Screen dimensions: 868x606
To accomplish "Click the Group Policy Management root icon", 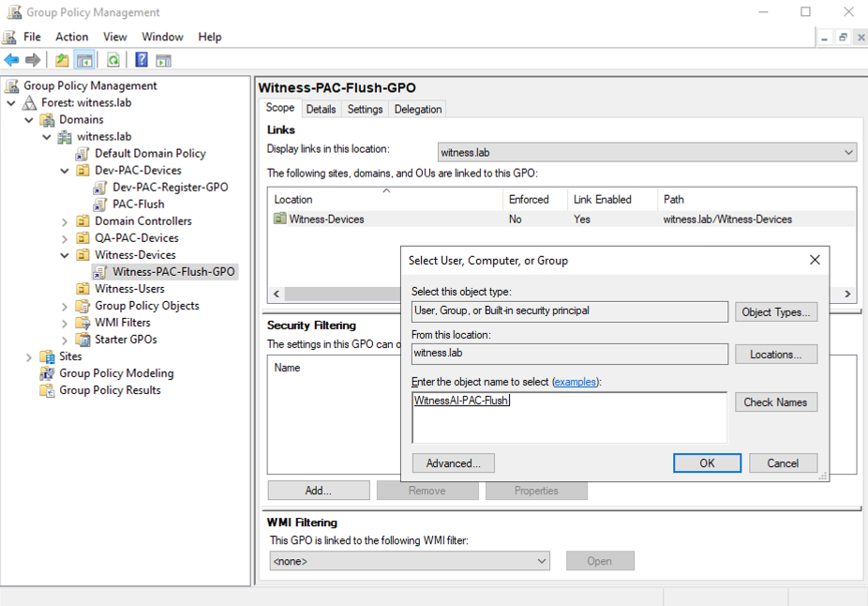I will (11, 86).
